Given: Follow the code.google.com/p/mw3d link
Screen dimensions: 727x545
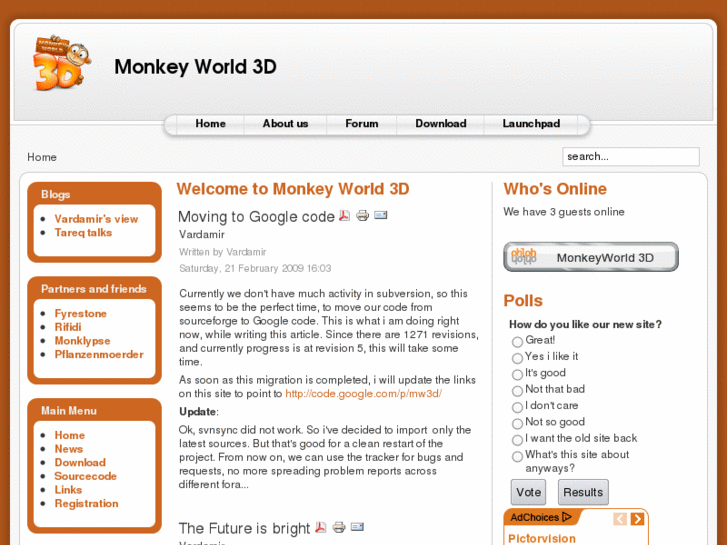Looking at the screenshot, I should [364, 394].
